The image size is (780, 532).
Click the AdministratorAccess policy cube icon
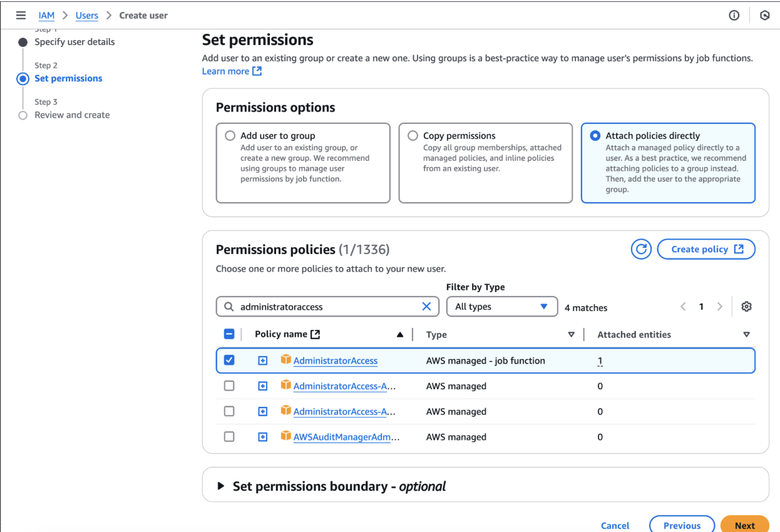pos(286,360)
